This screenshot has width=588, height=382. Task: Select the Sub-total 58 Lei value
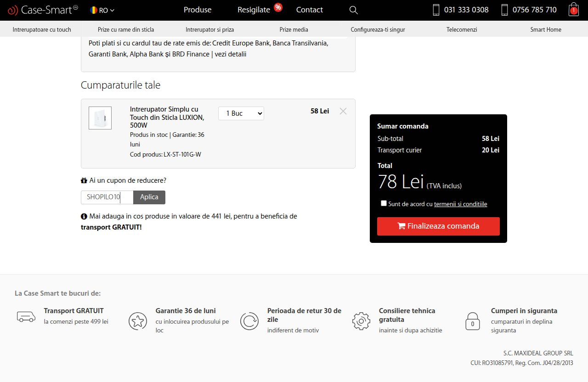[x=491, y=139]
